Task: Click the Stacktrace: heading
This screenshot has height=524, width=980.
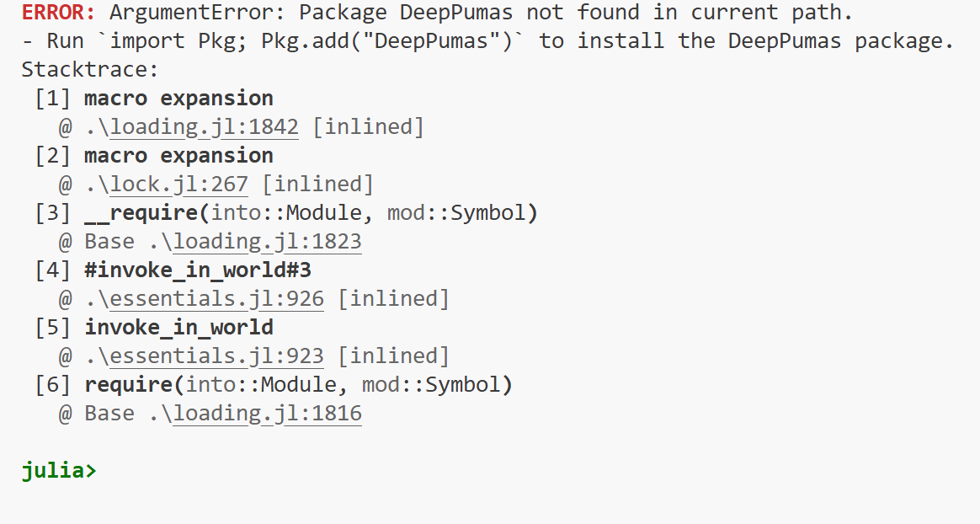Action: click(x=90, y=69)
